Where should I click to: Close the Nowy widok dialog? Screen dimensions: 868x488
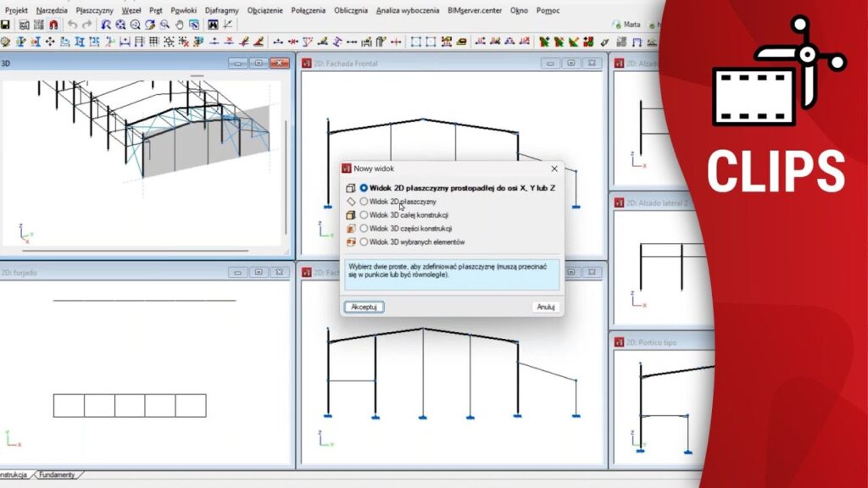pos(554,169)
